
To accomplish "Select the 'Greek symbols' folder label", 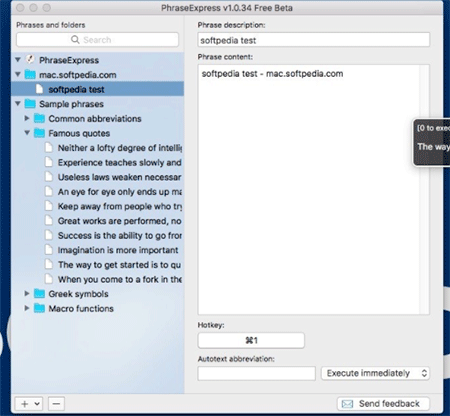I will [x=78, y=294].
